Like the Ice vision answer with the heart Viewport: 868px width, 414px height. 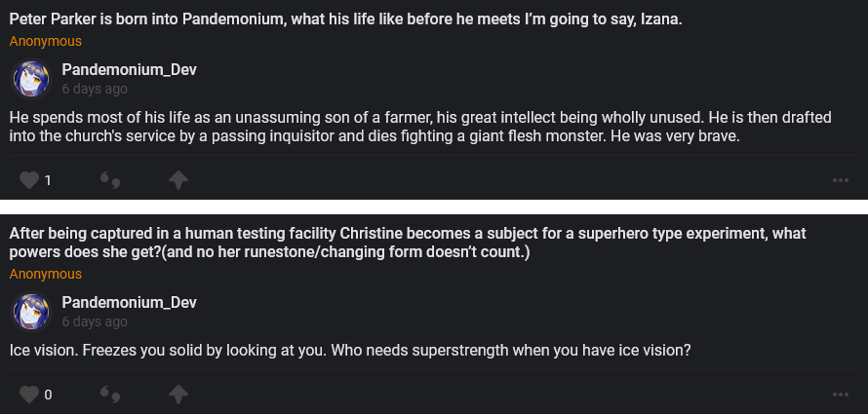click(x=29, y=395)
